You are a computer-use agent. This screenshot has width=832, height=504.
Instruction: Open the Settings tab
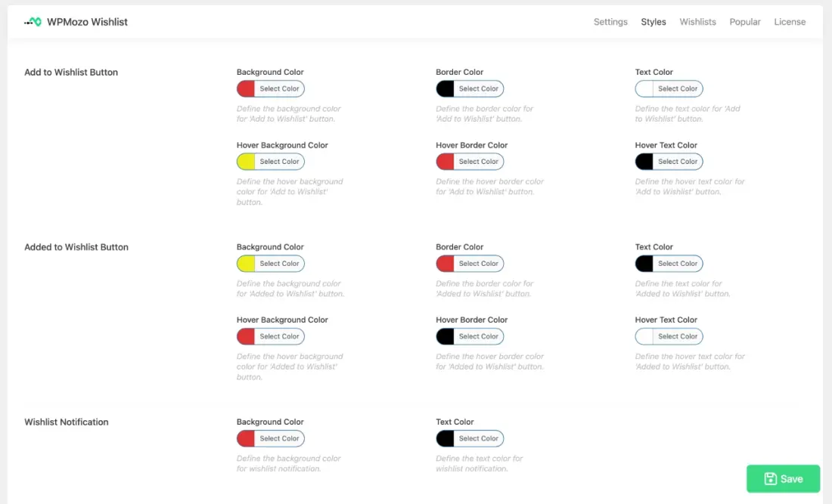pyautogui.click(x=610, y=22)
